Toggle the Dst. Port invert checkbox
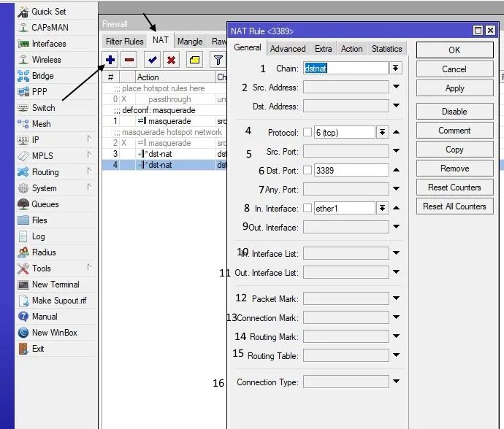The height and width of the screenshot is (429, 504). pyautogui.click(x=308, y=170)
